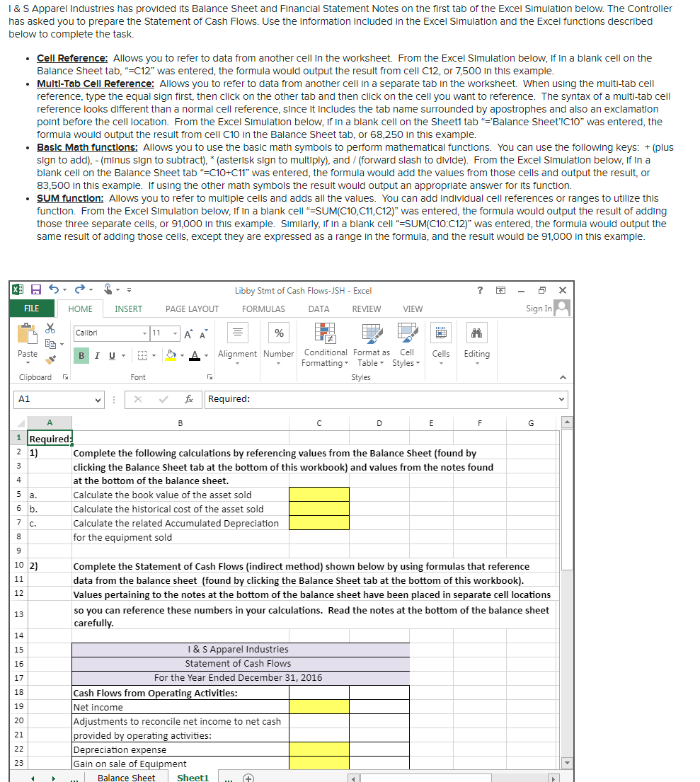The image size is (700, 782).
Task: Open Cell Styles icon
Action: coord(407,333)
